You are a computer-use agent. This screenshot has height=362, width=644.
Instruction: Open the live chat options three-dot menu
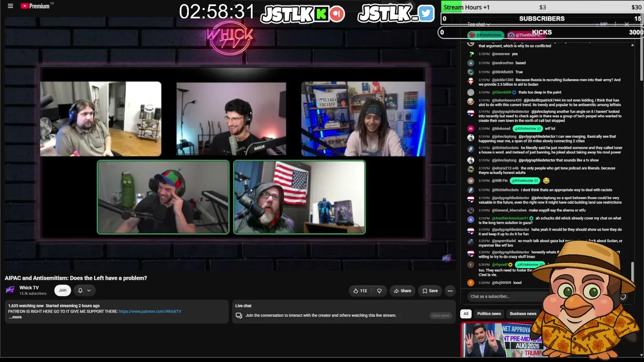click(x=615, y=24)
